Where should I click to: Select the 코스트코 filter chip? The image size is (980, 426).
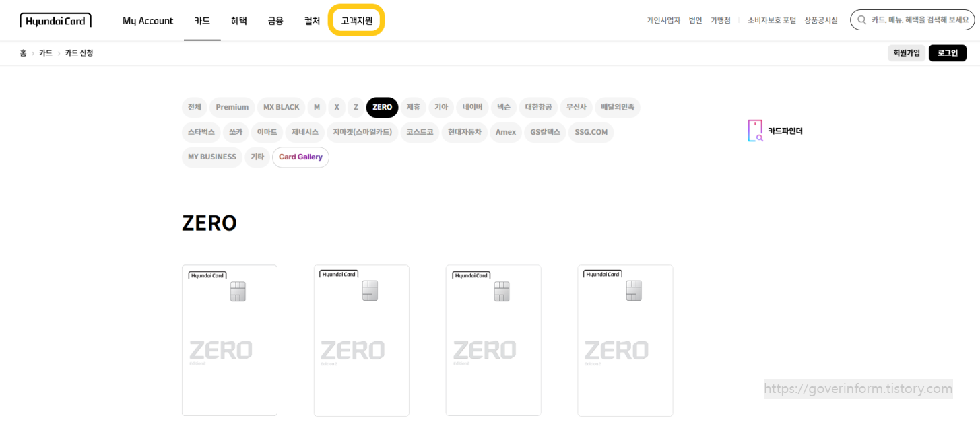pyautogui.click(x=420, y=132)
